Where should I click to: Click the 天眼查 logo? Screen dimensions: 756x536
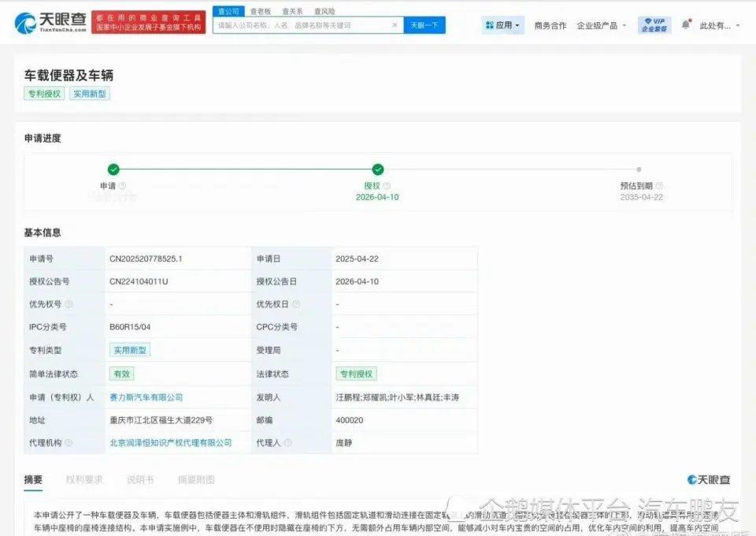pyautogui.click(x=50, y=22)
